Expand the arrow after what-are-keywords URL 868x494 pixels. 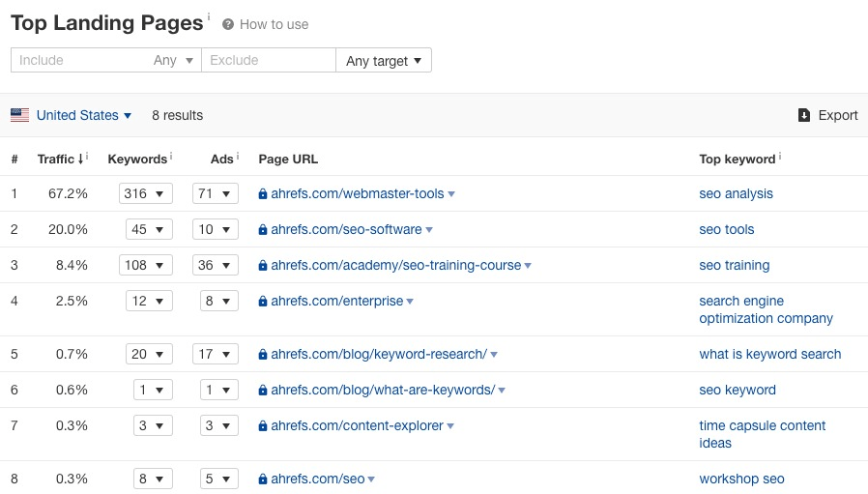point(502,391)
